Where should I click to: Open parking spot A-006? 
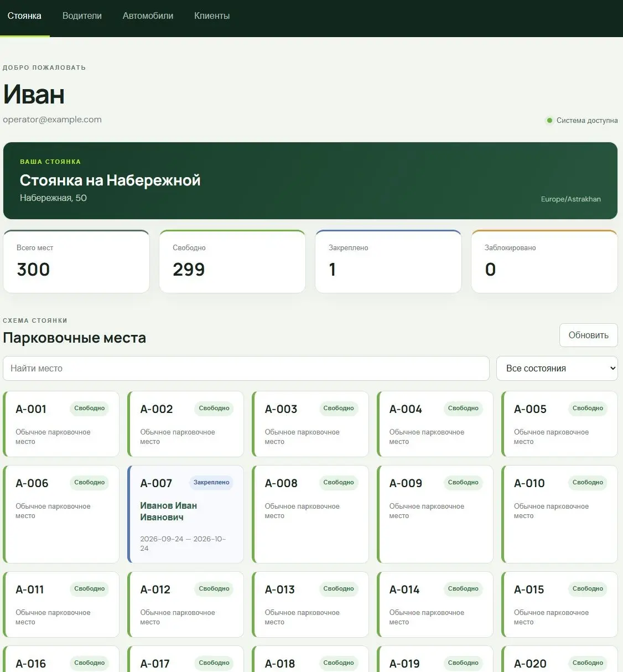61,514
